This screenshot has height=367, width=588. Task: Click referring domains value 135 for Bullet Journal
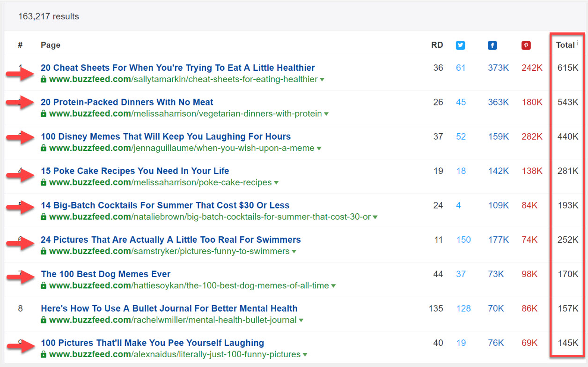point(435,308)
